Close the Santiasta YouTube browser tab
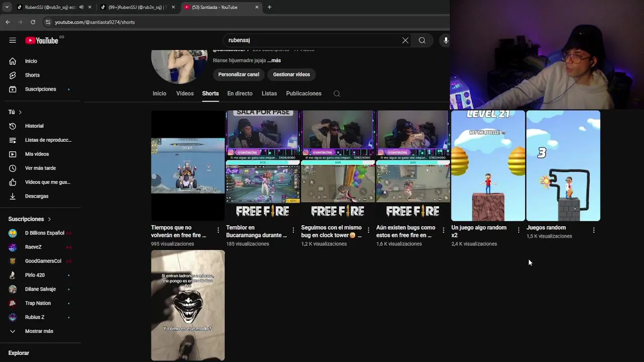 tap(257, 7)
